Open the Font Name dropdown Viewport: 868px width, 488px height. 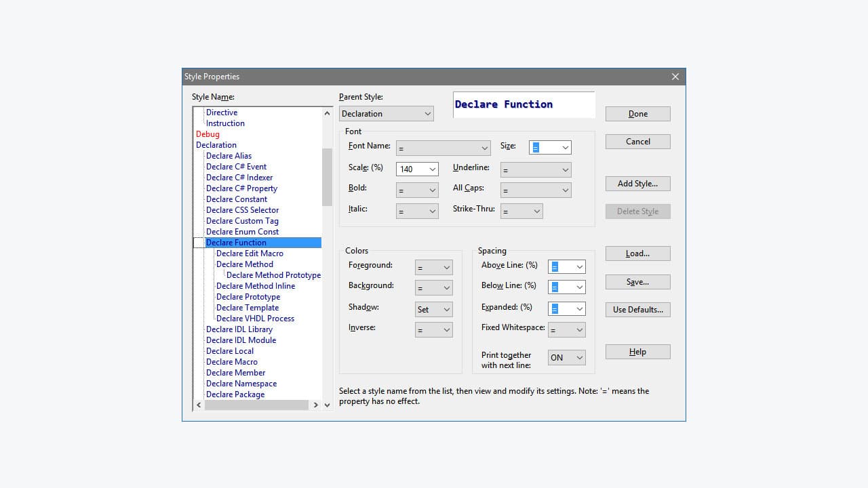443,147
